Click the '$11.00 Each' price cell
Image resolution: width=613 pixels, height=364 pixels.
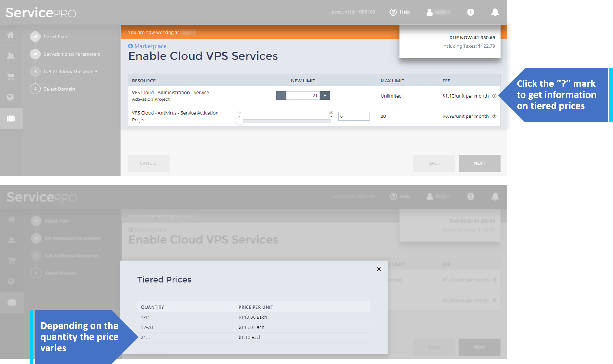click(x=251, y=327)
